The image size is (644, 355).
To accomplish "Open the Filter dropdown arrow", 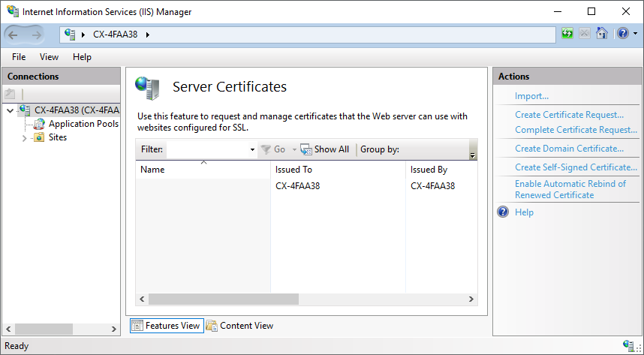I will [252, 149].
